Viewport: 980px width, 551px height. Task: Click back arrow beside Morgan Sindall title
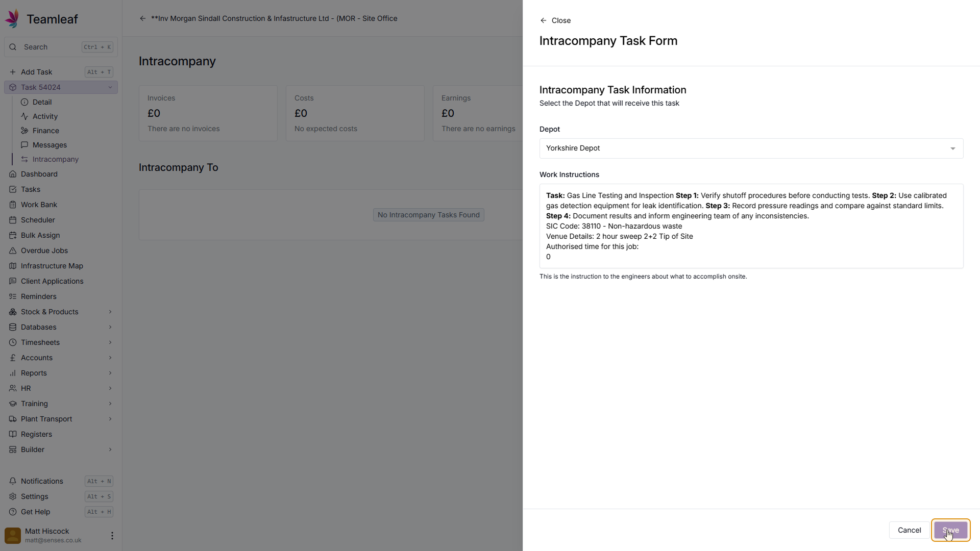pos(143,18)
